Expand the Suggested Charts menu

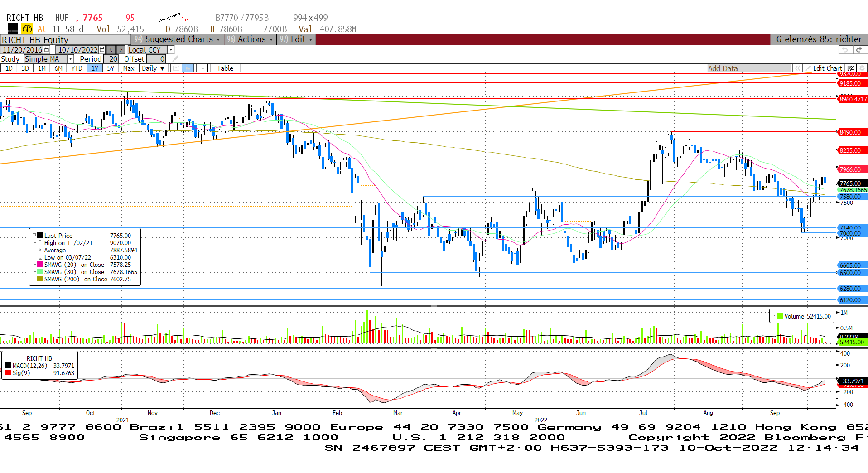click(x=177, y=39)
